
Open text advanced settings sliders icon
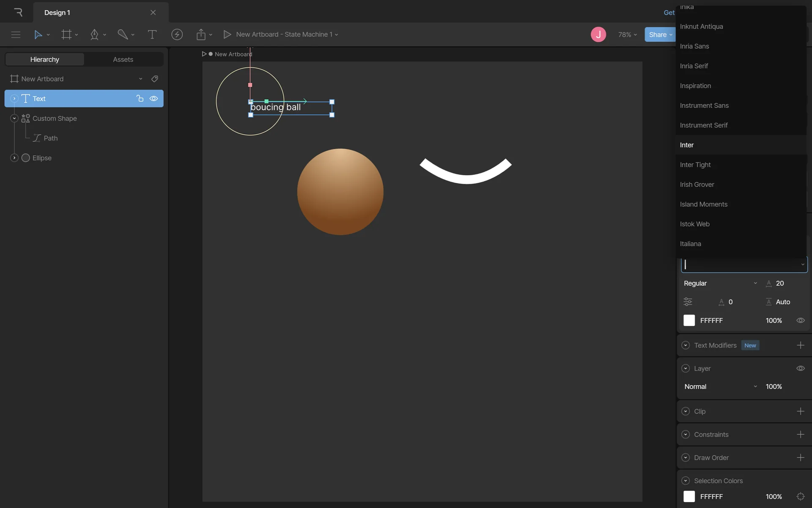688,302
